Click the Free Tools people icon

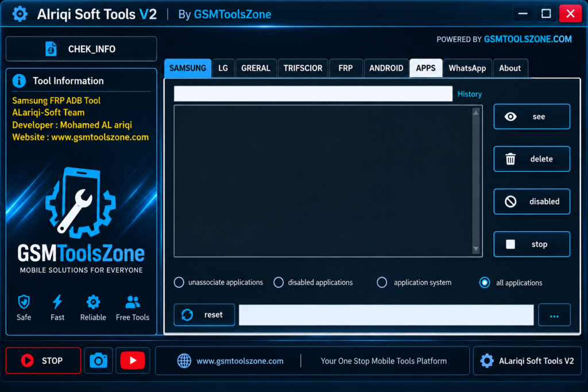point(133,302)
